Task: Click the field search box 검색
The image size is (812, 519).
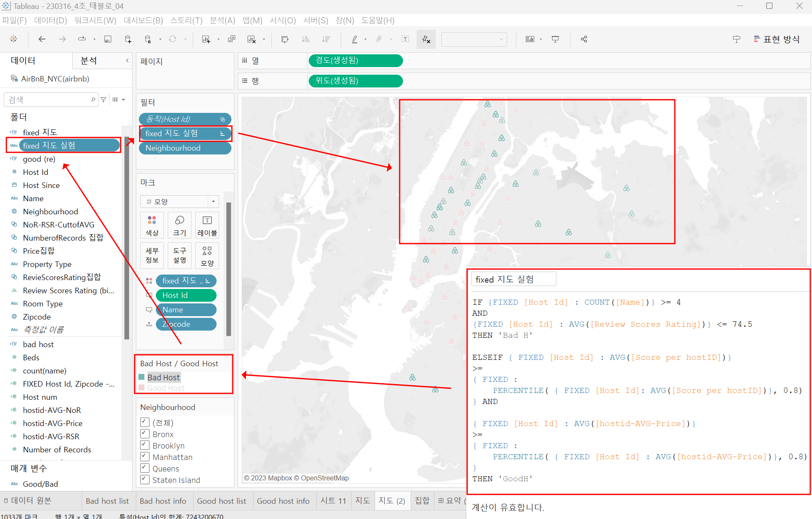Action: pyautogui.click(x=51, y=100)
